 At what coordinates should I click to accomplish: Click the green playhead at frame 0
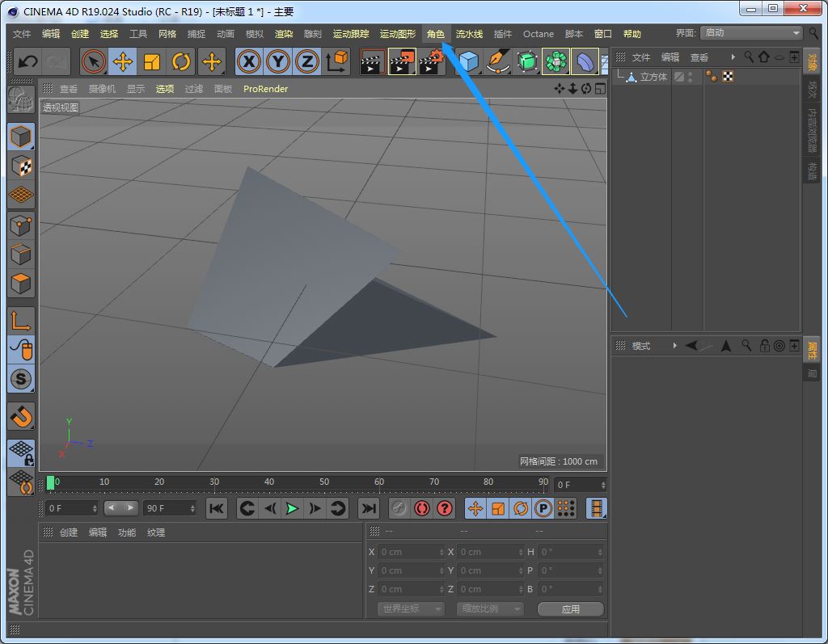51,482
